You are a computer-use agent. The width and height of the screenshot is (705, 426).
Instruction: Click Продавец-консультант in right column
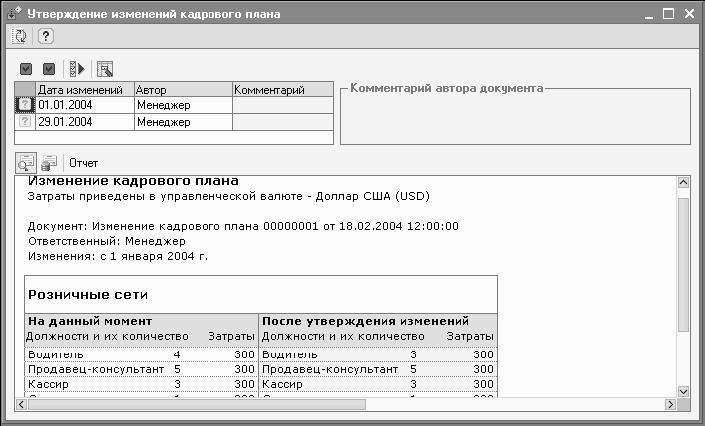point(330,369)
